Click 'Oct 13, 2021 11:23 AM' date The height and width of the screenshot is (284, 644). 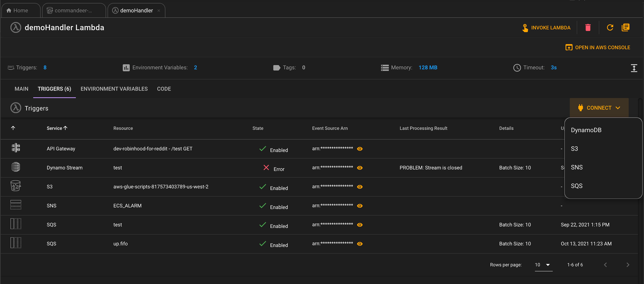tap(586, 244)
